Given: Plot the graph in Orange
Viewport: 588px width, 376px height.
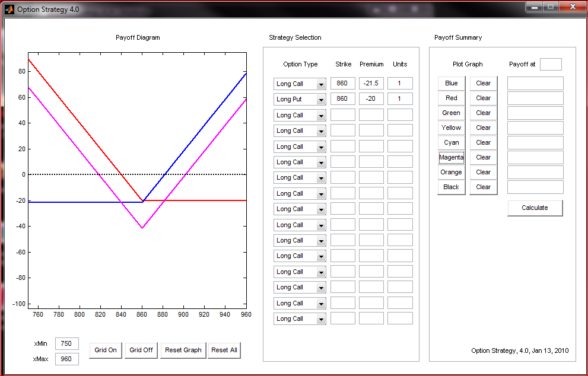Looking at the screenshot, I should tap(451, 172).
